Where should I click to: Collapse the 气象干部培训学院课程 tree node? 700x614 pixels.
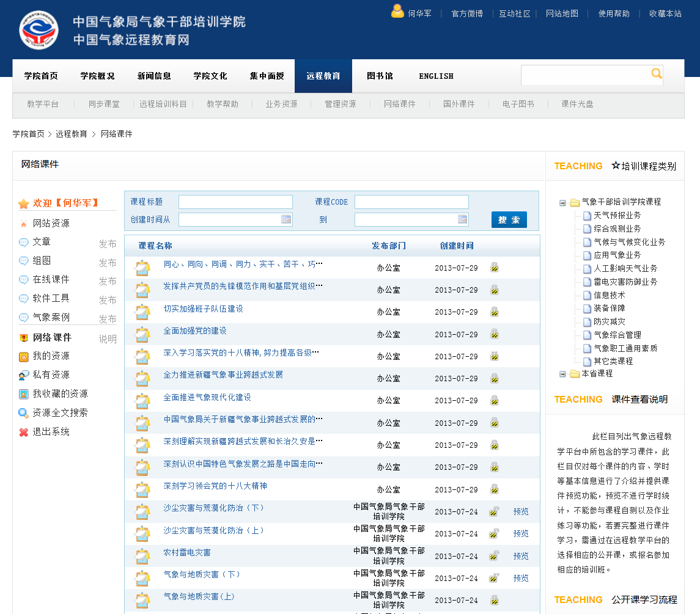(x=562, y=202)
